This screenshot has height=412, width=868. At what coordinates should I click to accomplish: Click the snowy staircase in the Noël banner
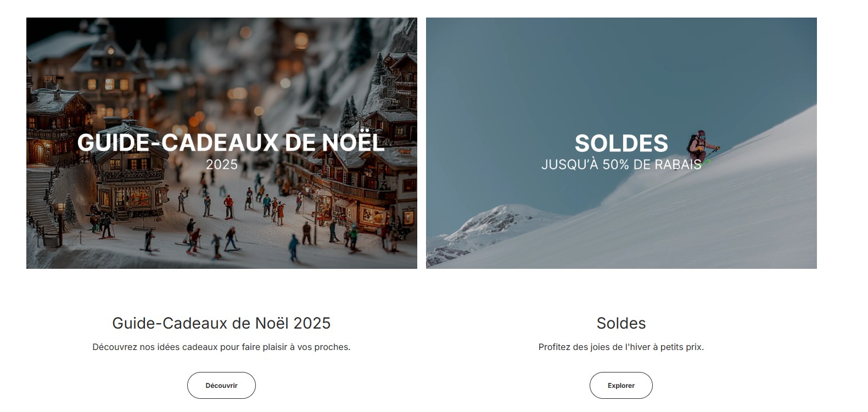tap(41, 203)
